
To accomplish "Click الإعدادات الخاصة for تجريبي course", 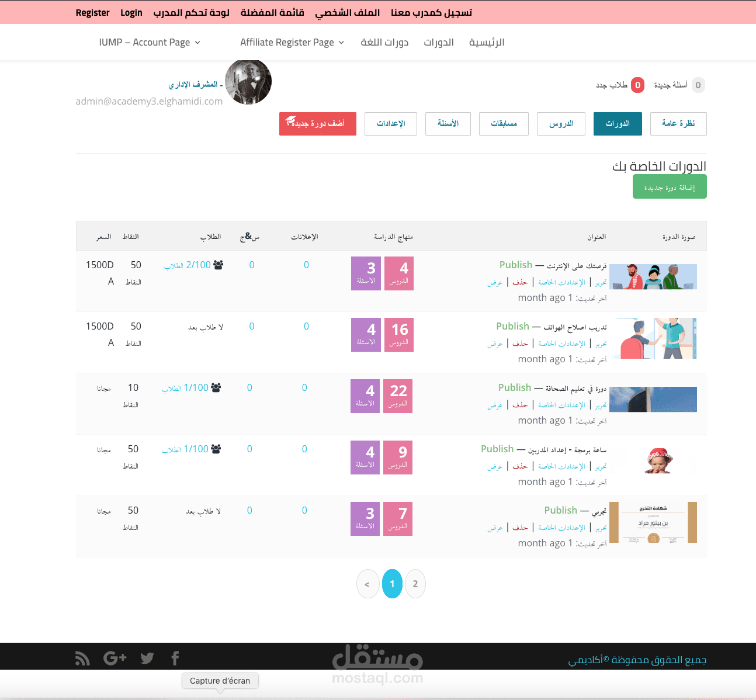I will coord(561,528).
